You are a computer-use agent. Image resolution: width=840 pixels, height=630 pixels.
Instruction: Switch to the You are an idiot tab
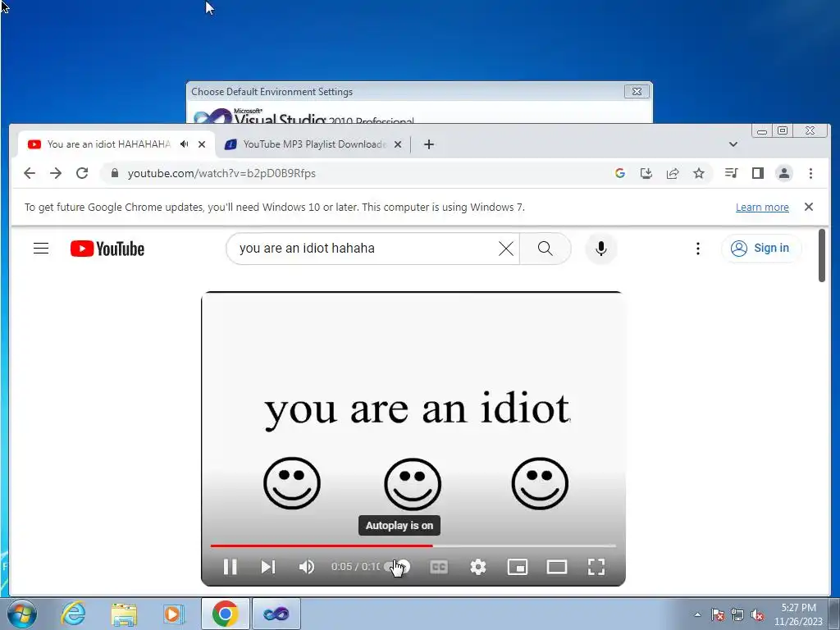pos(109,144)
